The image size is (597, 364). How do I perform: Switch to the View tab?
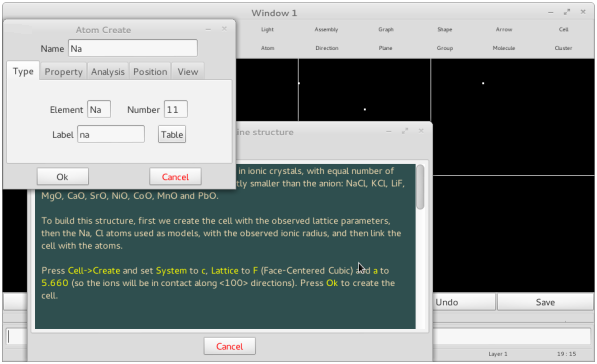click(x=188, y=72)
